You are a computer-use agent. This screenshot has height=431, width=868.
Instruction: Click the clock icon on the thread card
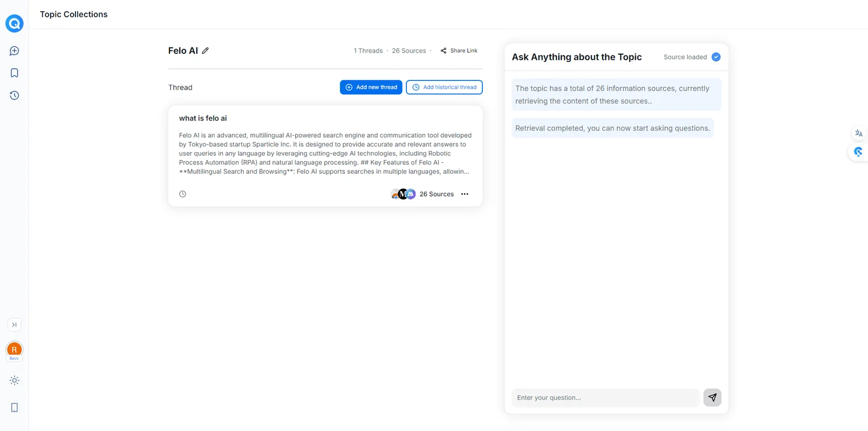(x=183, y=194)
